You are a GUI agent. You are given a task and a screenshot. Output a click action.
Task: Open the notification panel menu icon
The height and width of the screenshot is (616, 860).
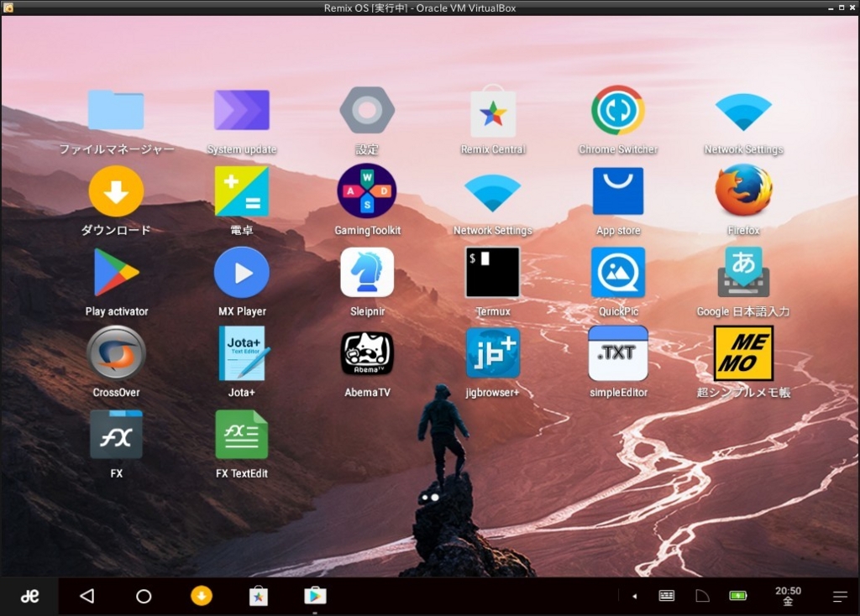point(840,596)
